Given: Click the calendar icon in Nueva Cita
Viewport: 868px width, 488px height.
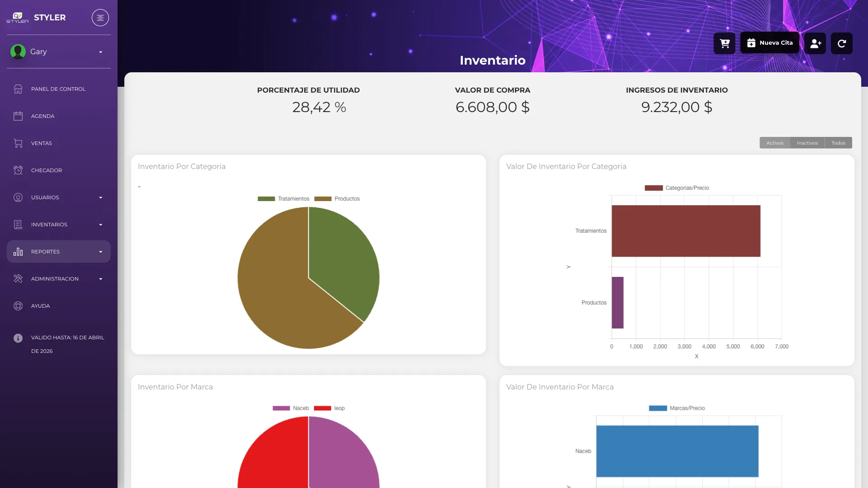Looking at the screenshot, I should [x=751, y=43].
